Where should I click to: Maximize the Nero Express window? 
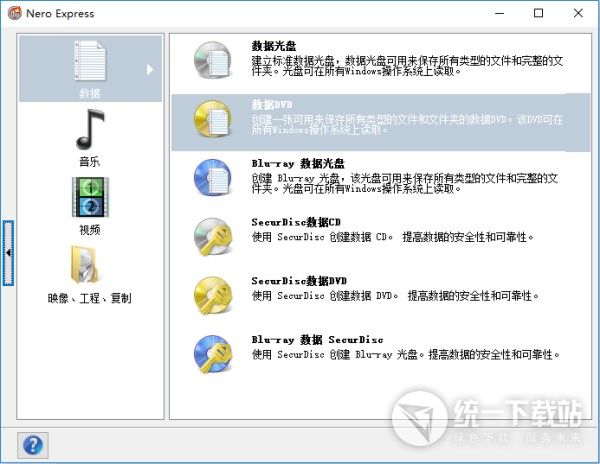pyautogui.click(x=539, y=13)
